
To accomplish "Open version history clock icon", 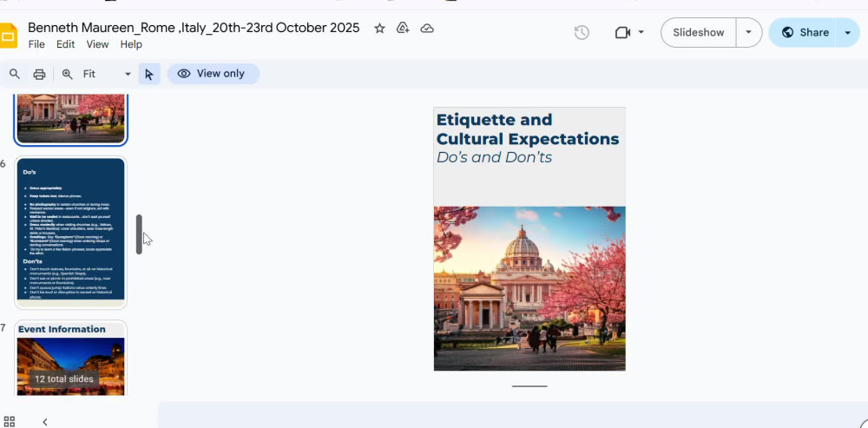I will click(582, 33).
